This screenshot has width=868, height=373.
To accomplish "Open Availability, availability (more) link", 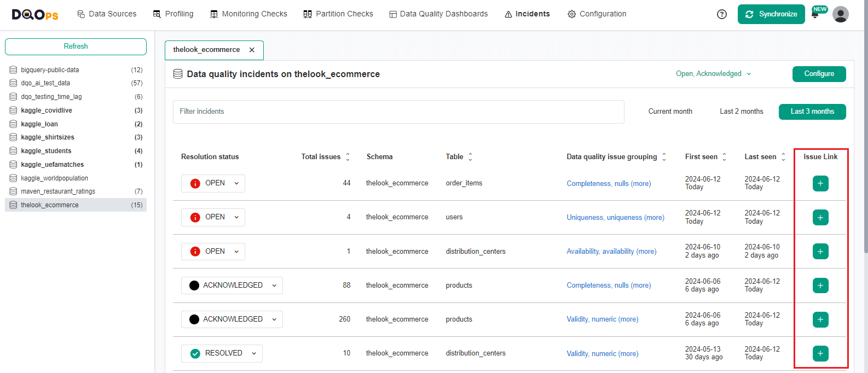I will (612, 252).
